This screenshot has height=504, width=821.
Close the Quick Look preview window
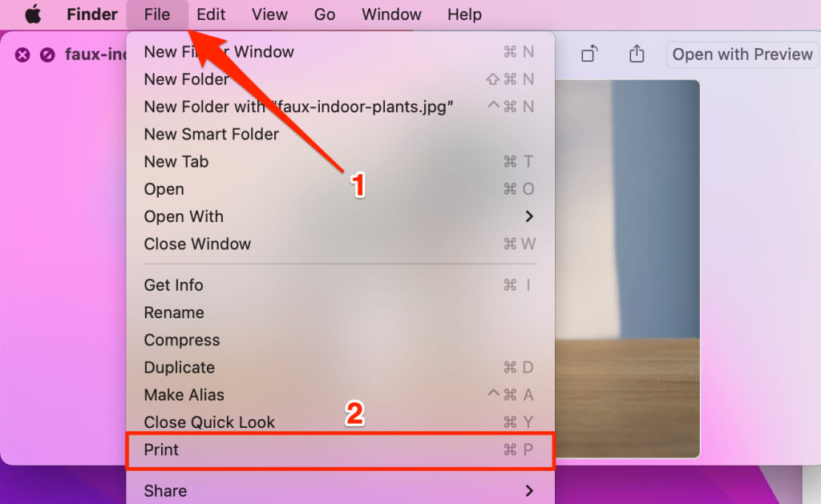click(x=22, y=54)
